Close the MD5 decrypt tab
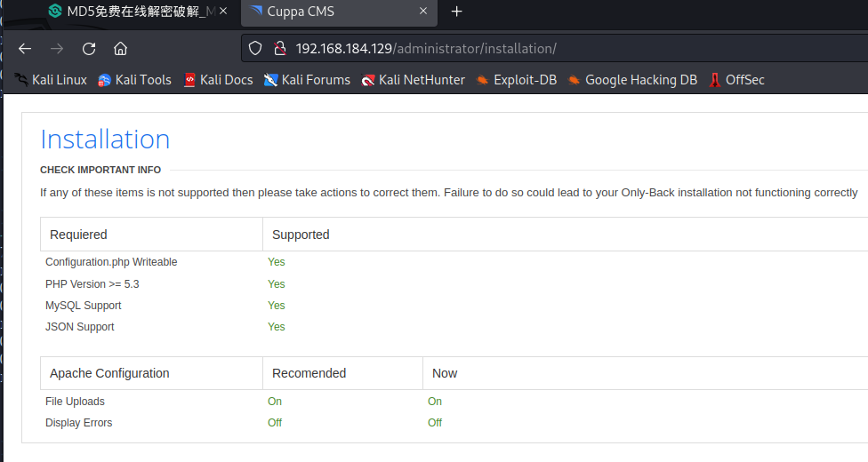868x462 pixels. click(x=223, y=11)
